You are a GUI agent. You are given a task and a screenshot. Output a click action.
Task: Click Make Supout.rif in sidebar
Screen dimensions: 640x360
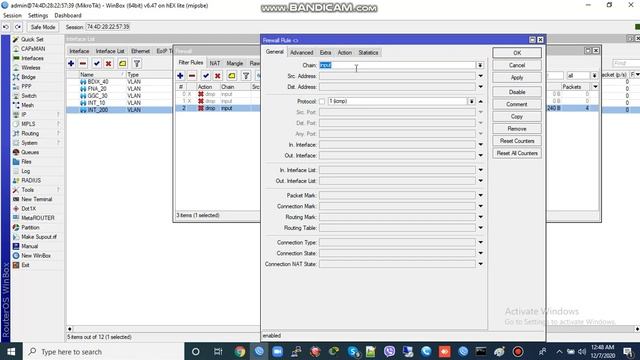click(x=39, y=237)
